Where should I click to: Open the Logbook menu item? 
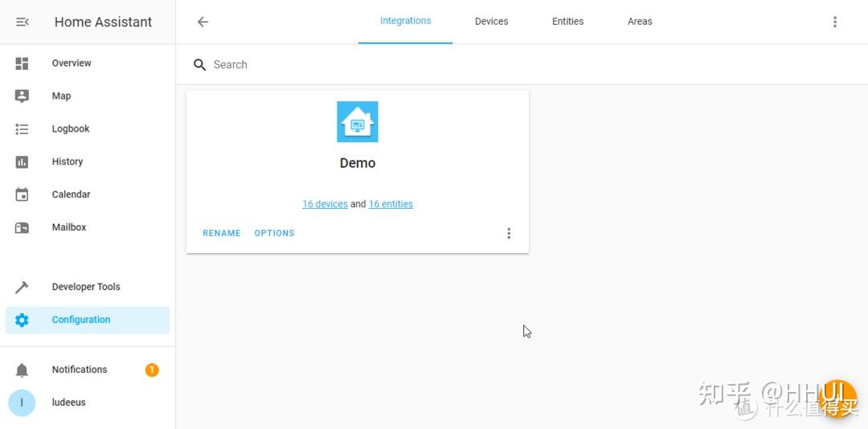pos(88,129)
